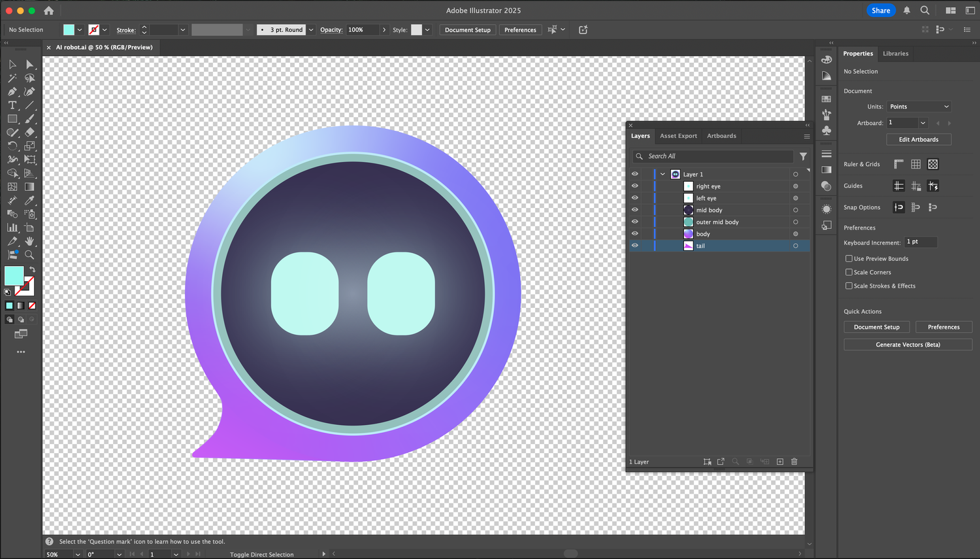Screen dimensions: 980x559
Task: Hide the mid body layer
Action: click(634, 210)
